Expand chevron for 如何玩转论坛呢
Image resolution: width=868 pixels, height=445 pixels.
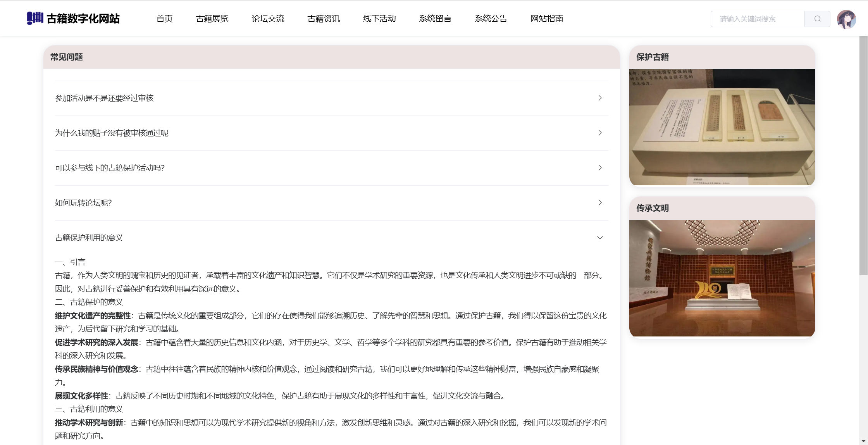[600, 203]
